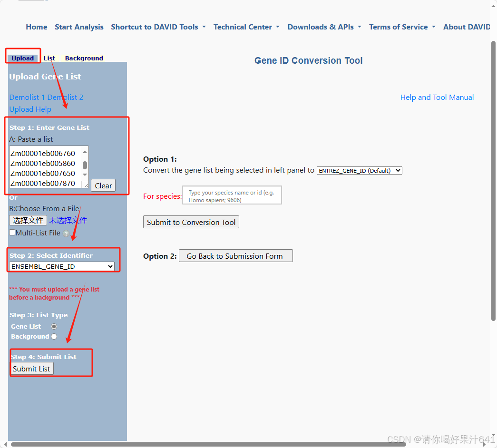Viewport: 497px width, 448px height.
Task: Open Start Analysis from the navigation bar
Action: [x=79, y=27]
